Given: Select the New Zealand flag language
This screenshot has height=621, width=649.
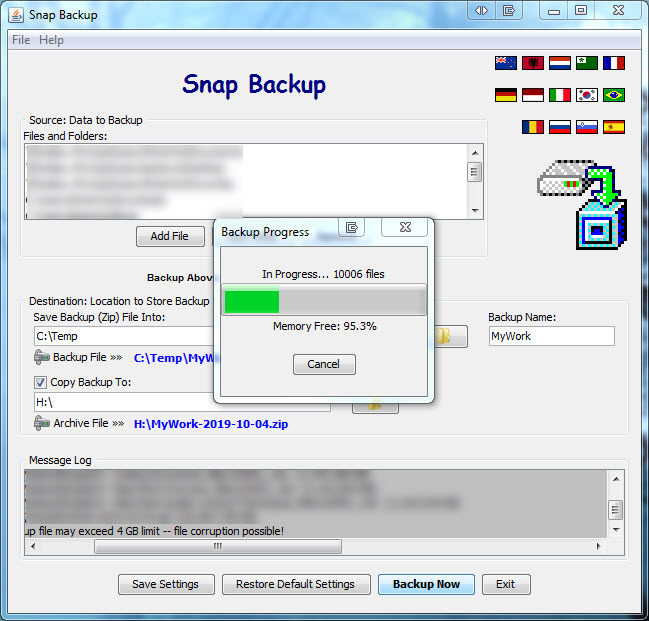Looking at the screenshot, I should 505,63.
